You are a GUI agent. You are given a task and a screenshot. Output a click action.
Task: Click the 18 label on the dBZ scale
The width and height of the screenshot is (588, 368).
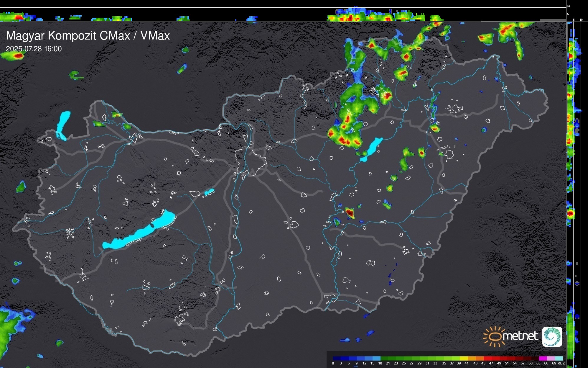click(x=380, y=363)
